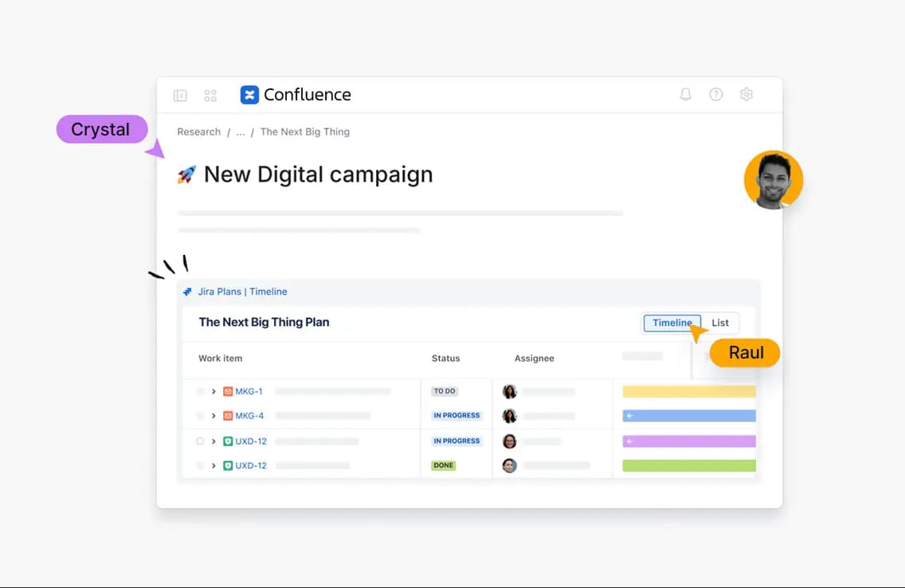The height and width of the screenshot is (588, 905).
Task: Click assignee avatar of done UXD-12 row
Action: [509, 465]
